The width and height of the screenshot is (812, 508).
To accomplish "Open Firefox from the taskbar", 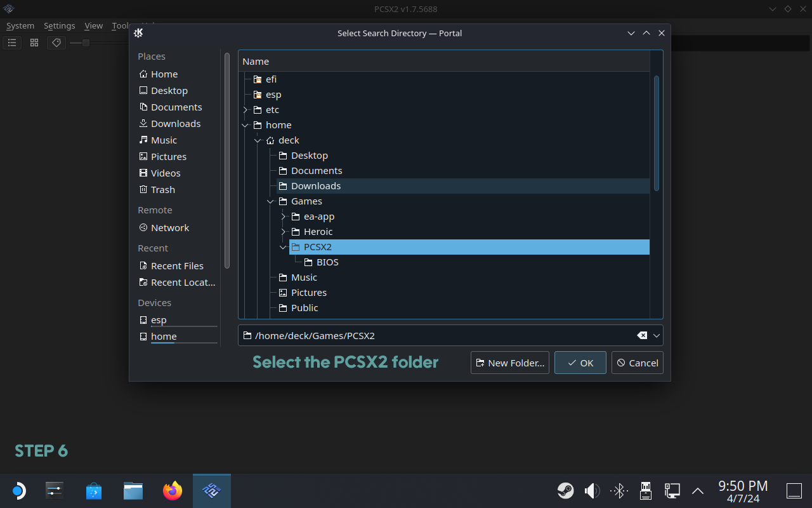I will tap(172, 491).
